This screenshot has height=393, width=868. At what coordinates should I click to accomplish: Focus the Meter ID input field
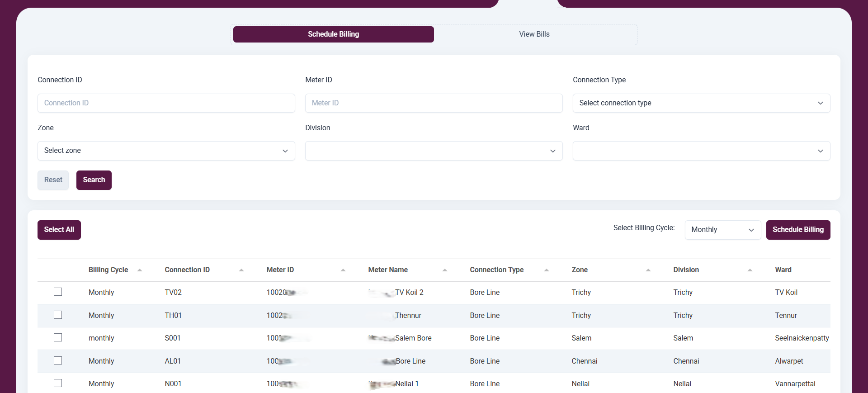click(x=434, y=103)
